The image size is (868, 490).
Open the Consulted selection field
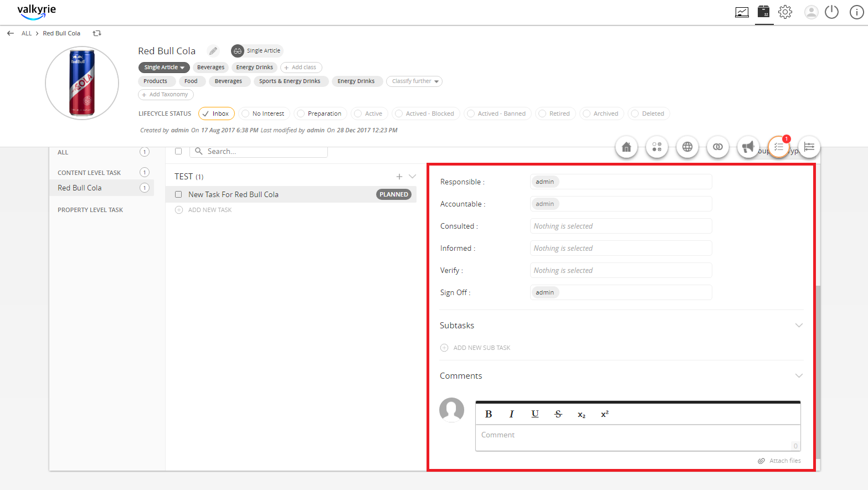(621, 226)
